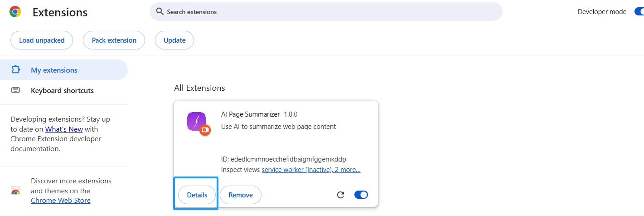Click the Chrome Web Store icon
The height and width of the screenshot is (216, 644).
(x=16, y=191)
